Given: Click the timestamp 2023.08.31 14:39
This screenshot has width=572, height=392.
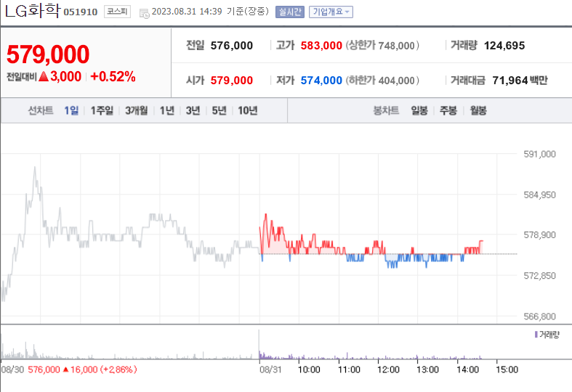Looking at the screenshot, I should click(187, 12).
